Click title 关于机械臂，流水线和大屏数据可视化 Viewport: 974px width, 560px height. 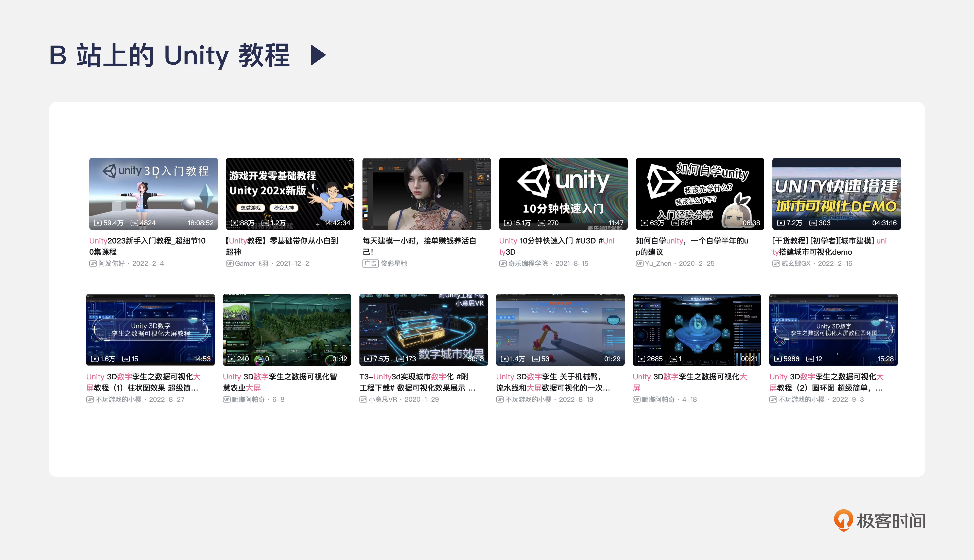pos(553,382)
